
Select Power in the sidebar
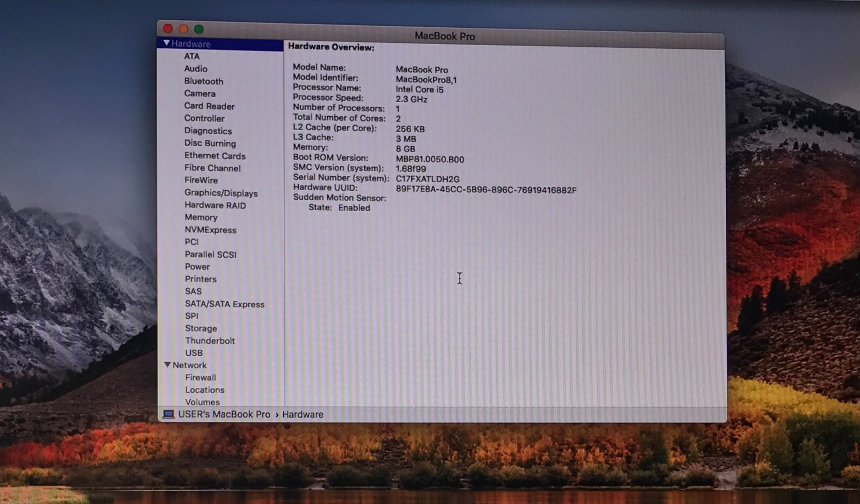point(197,267)
